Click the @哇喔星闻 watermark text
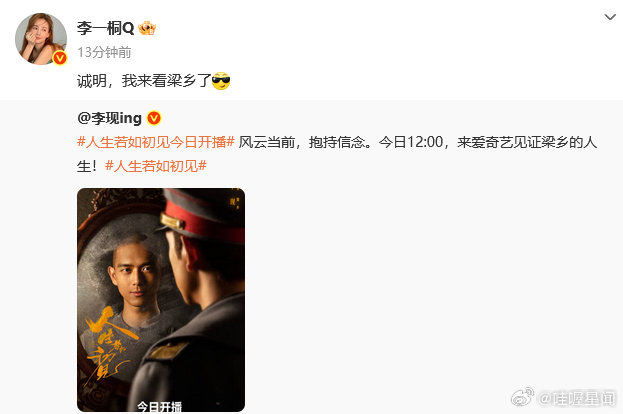The image size is (623, 414). pyautogui.click(x=576, y=398)
